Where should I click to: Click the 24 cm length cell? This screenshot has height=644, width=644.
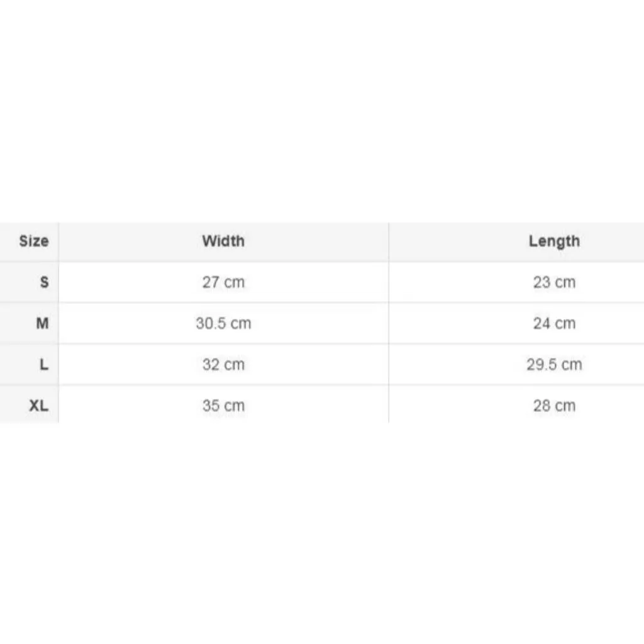point(554,323)
